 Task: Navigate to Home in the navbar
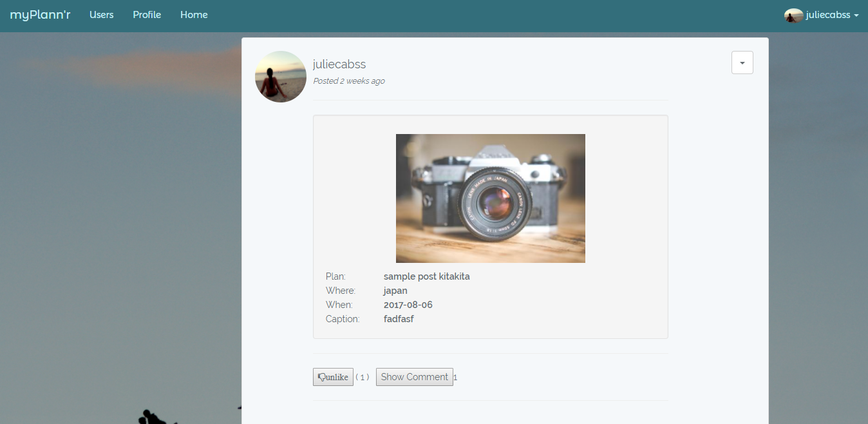click(194, 15)
